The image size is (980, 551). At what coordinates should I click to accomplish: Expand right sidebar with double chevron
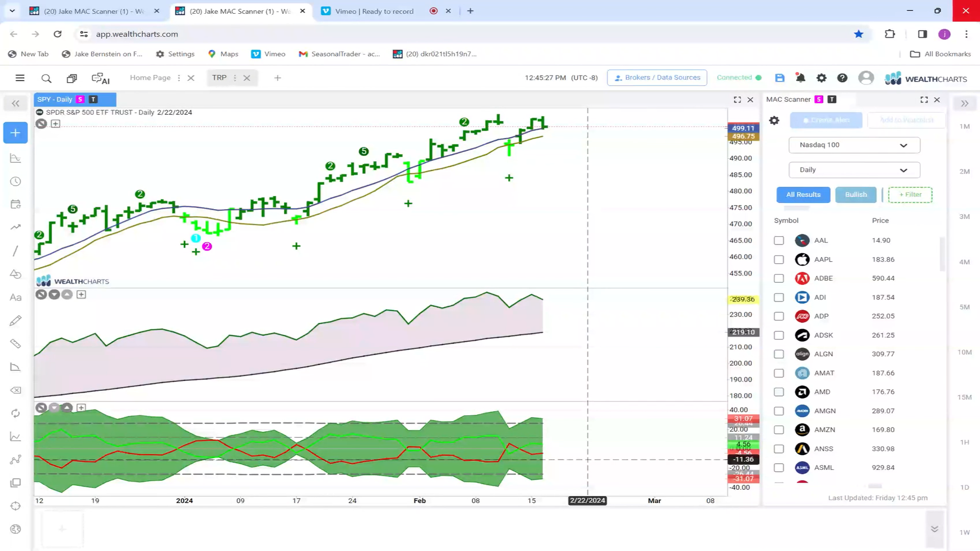965,104
